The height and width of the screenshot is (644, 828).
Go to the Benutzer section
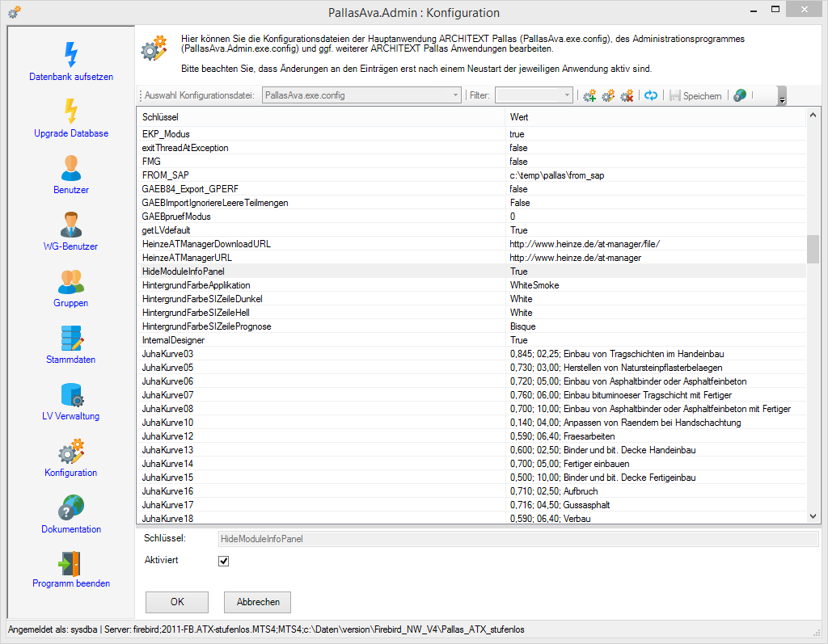point(71,175)
